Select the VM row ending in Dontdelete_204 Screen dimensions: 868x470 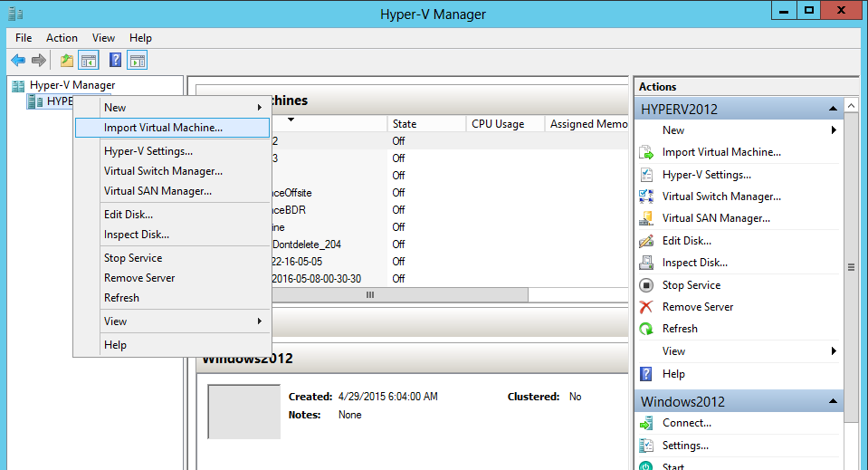(450, 245)
